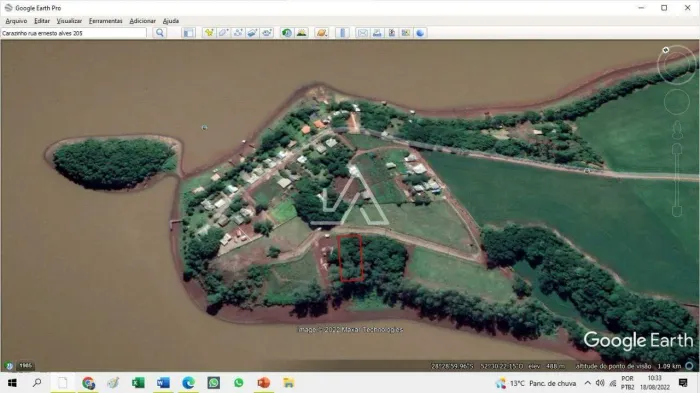
Task: Click the zoom in plus button
Action: click(x=677, y=149)
